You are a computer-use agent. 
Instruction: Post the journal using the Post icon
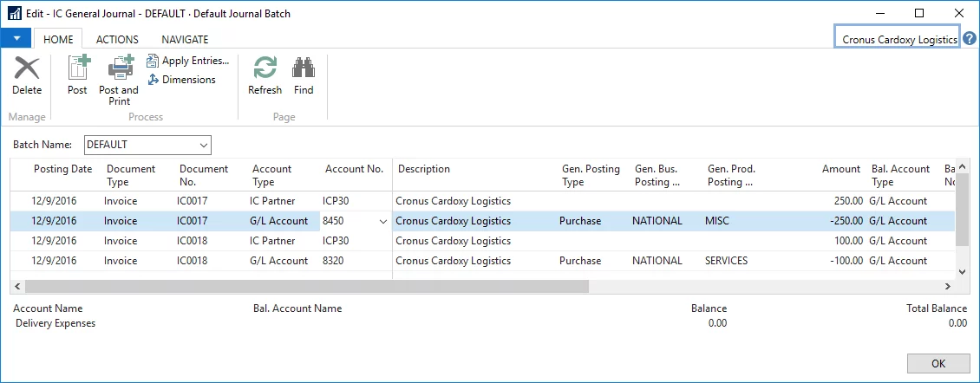tap(78, 69)
